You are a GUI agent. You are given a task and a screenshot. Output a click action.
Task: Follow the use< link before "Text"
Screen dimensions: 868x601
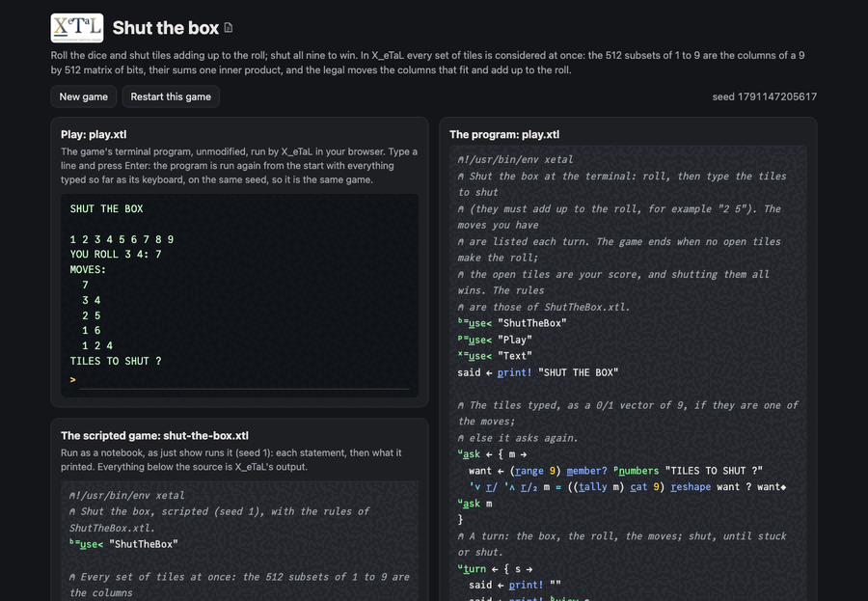pyautogui.click(x=480, y=356)
